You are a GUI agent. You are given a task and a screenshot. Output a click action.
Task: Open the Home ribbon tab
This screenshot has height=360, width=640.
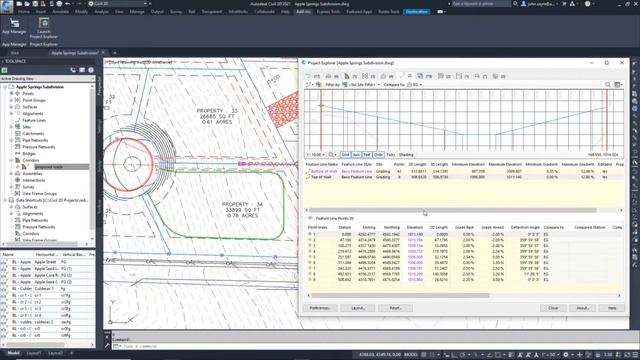[24, 12]
